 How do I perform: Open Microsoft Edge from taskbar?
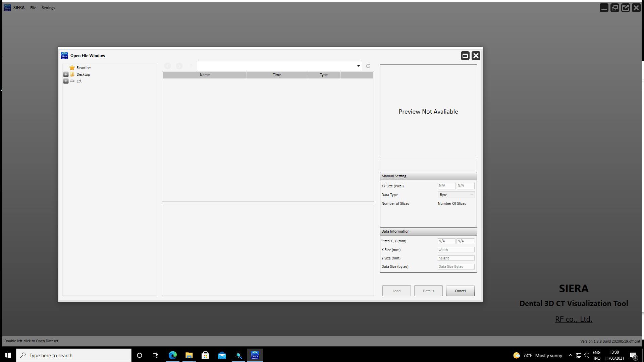(173, 355)
